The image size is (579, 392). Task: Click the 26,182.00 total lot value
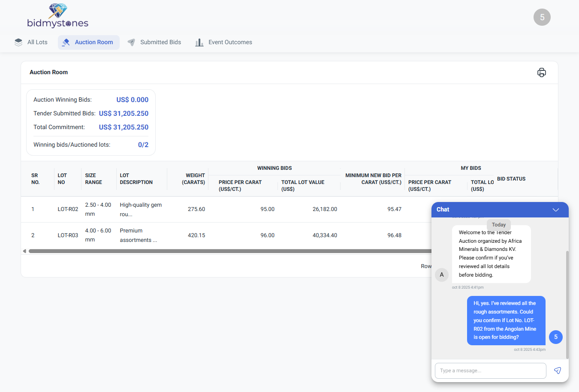point(325,209)
